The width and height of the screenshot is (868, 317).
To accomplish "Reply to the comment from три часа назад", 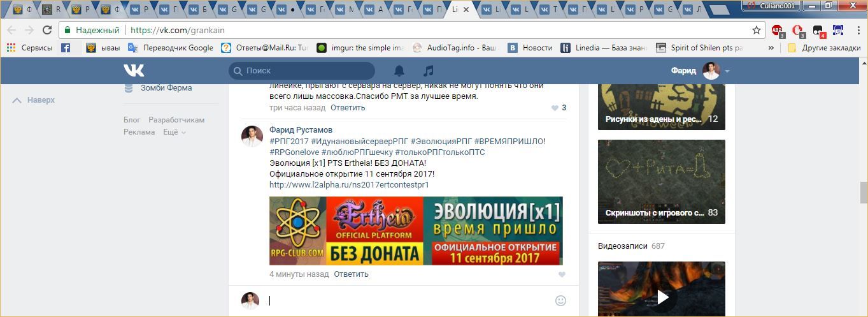I will tap(348, 108).
